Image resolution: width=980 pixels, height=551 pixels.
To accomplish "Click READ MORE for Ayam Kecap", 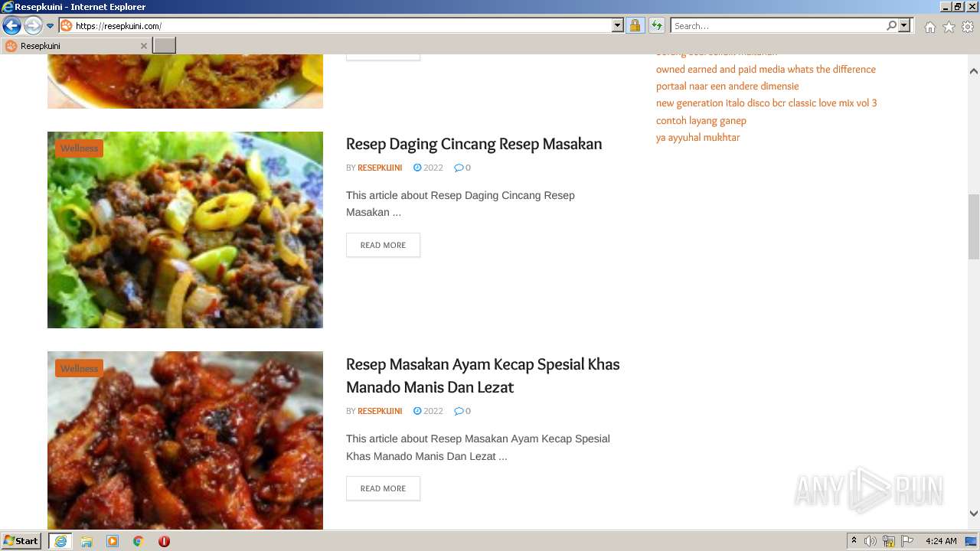I will click(383, 488).
